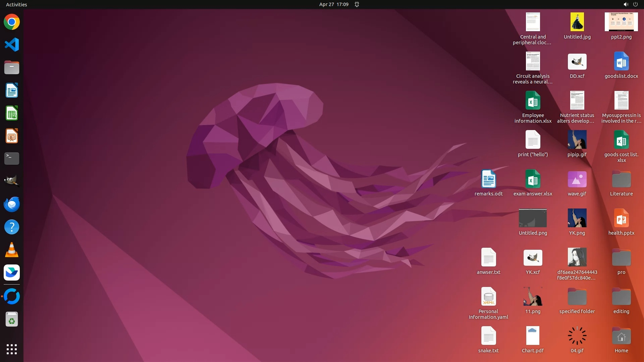Open LibreOffice Calc in the dock
The image size is (644, 362).
[12, 113]
